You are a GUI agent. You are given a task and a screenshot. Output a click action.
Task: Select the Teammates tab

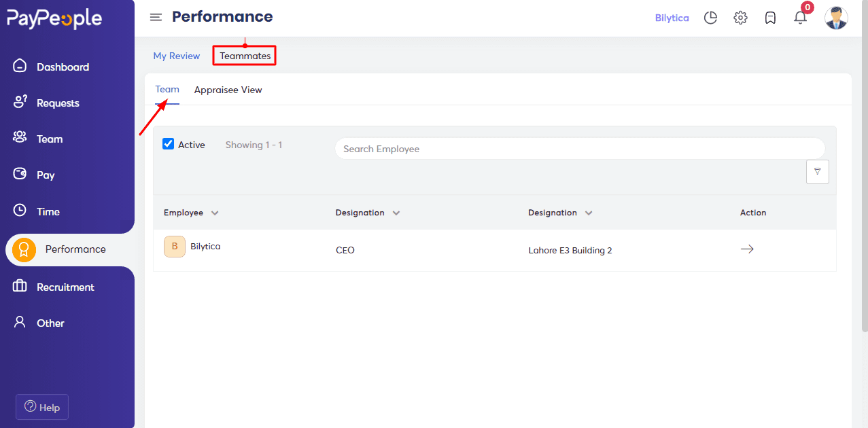click(x=245, y=56)
